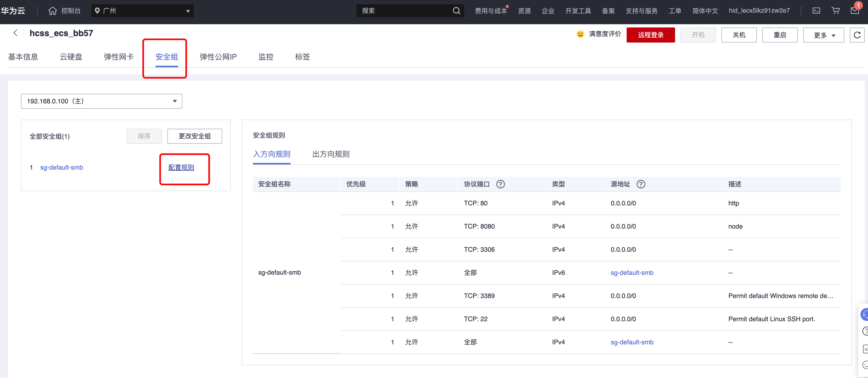Click the TCP: 3306 rule cell
Viewport: 868px width, 378px height.
(x=479, y=250)
